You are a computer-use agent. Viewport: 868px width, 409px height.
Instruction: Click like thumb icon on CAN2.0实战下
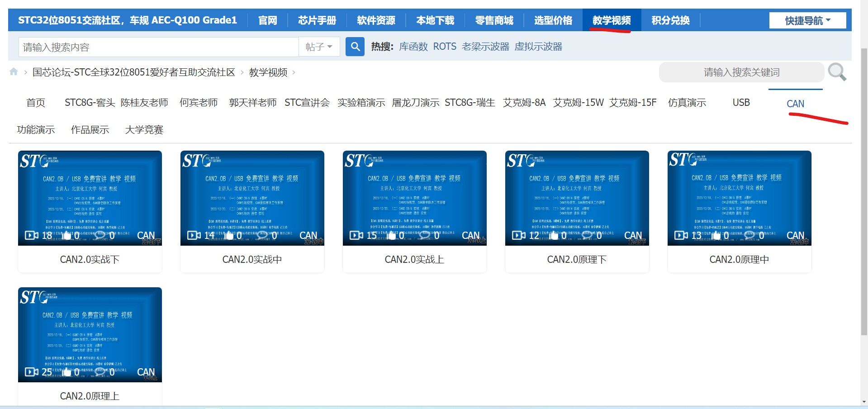click(67, 235)
